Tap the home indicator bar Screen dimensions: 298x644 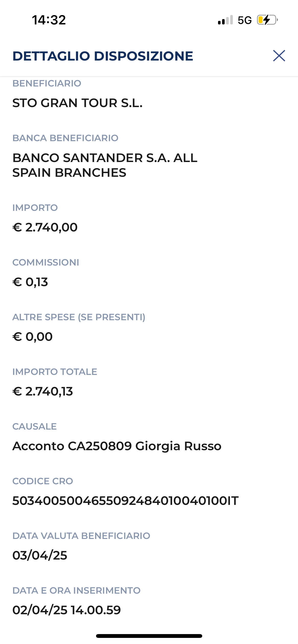pyautogui.click(x=149, y=636)
